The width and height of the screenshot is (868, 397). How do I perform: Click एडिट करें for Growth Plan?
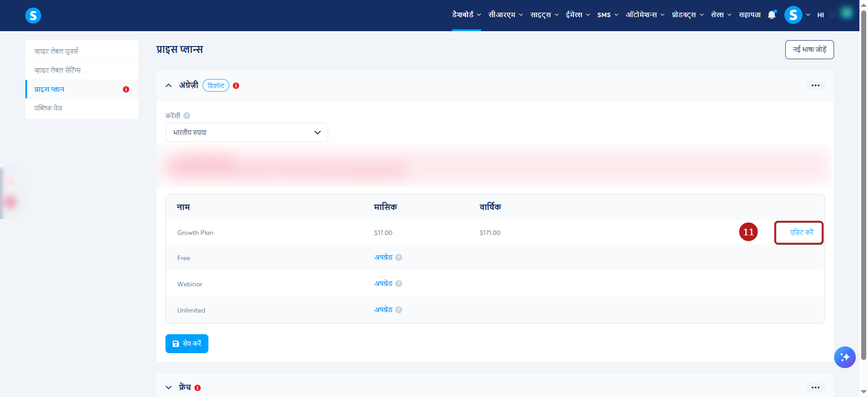point(801,233)
